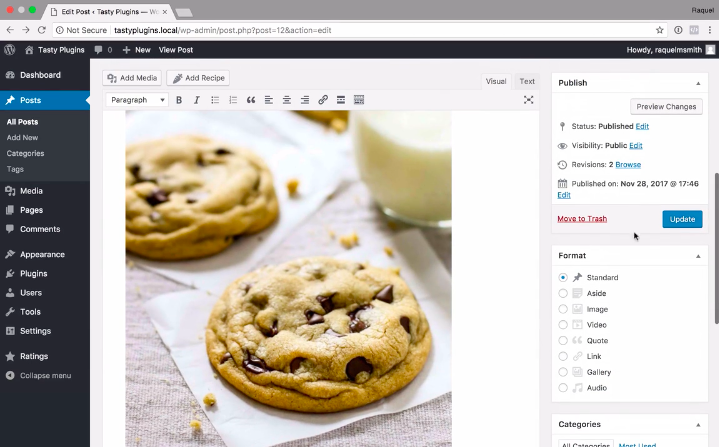Switch to the Text editor tab

(527, 82)
